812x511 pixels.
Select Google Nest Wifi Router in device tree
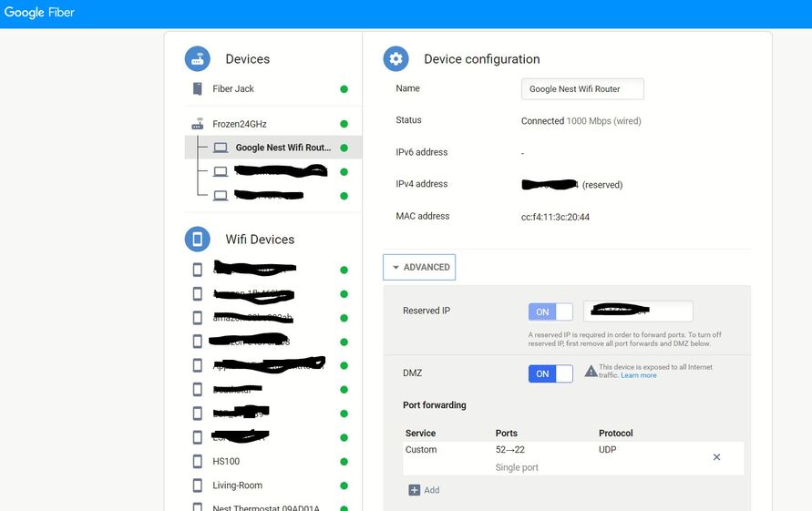272,148
